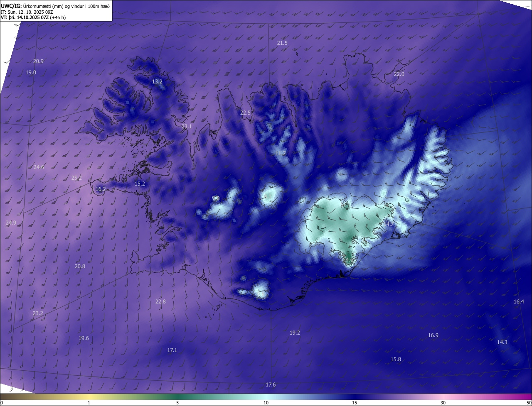Click the color scale label '15'

coord(355,403)
